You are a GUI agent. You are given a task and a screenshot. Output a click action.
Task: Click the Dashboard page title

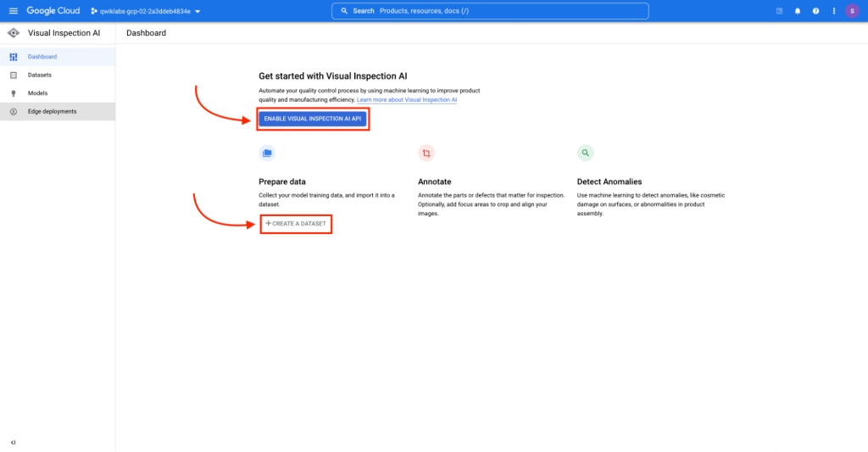[146, 33]
